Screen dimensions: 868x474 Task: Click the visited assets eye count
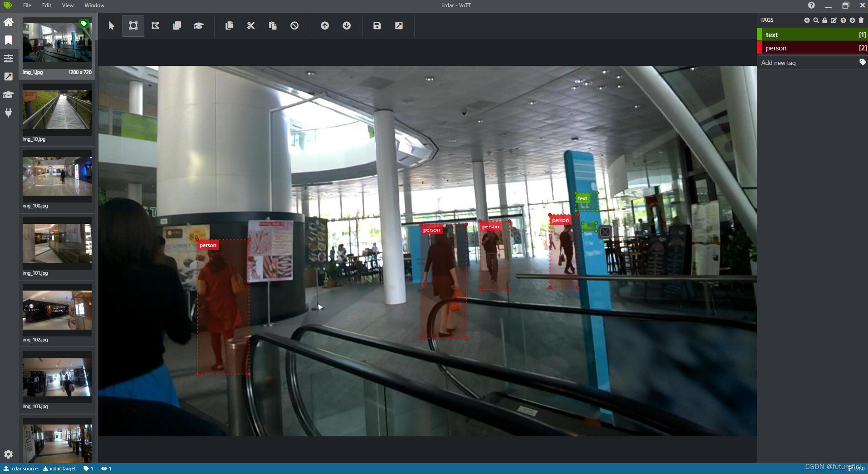[106, 469]
